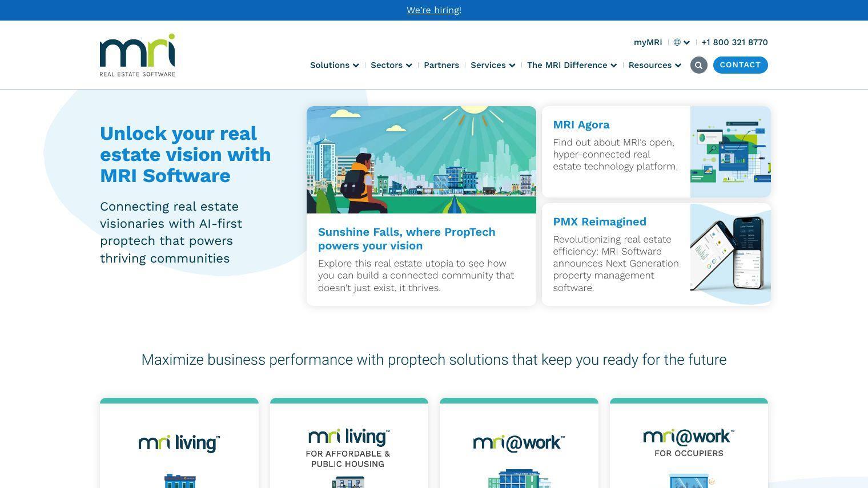The width and height of the screenshot is (868, 488).
Task: Select MRI Living for Affordable & Public Housing
Action: pos(348,448)
